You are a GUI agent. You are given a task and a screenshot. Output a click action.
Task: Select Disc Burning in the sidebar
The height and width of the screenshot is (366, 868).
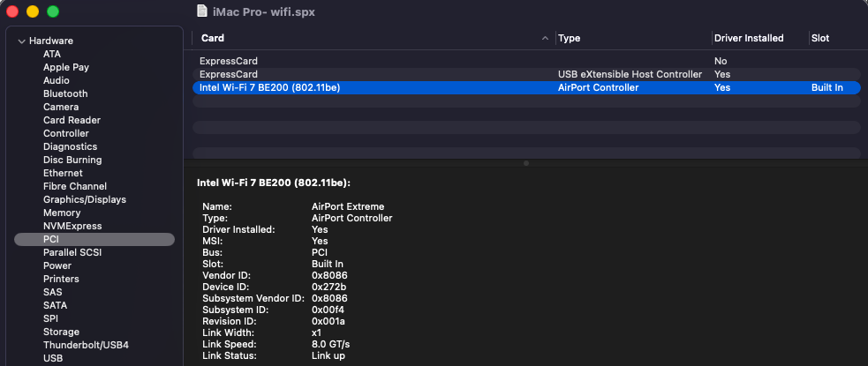[72, 161]
